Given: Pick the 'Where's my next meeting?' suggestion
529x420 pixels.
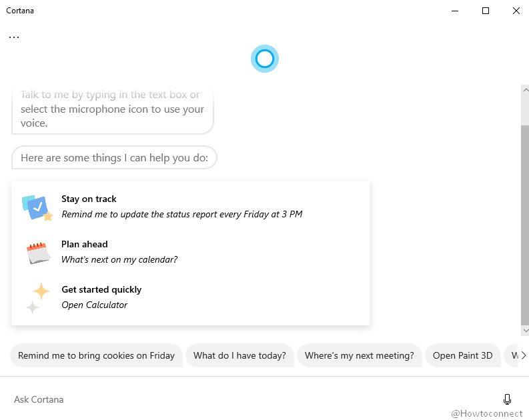Looking at the screenshot, I should [x=360, y=355].
